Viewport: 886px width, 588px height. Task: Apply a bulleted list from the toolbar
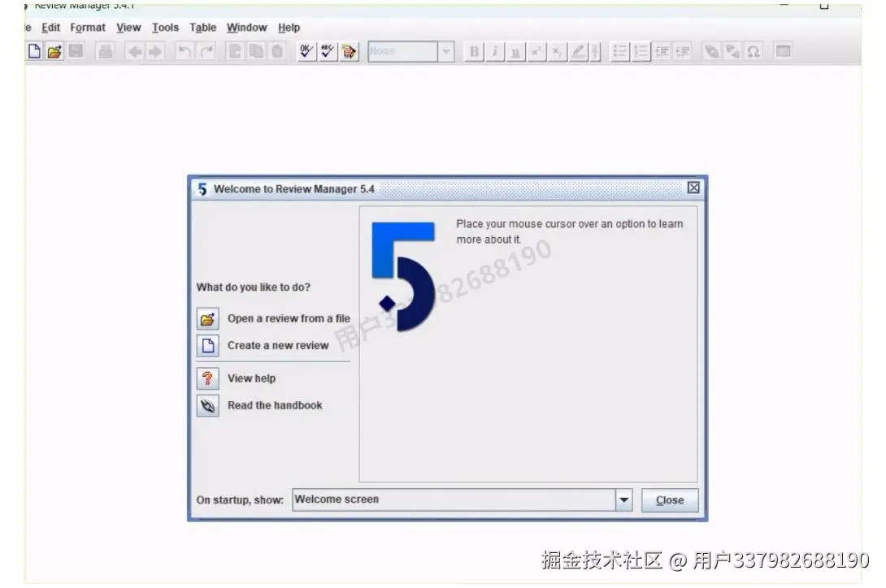619,51
